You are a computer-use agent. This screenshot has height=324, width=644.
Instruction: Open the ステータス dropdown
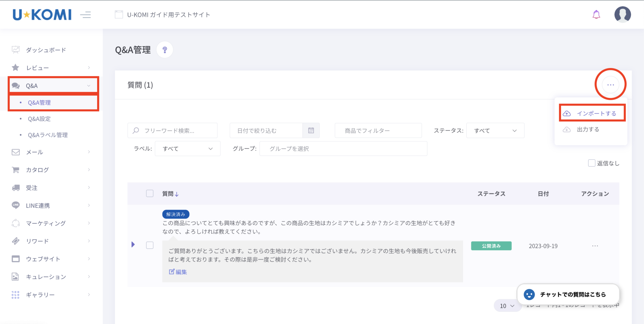pos(495,131)
